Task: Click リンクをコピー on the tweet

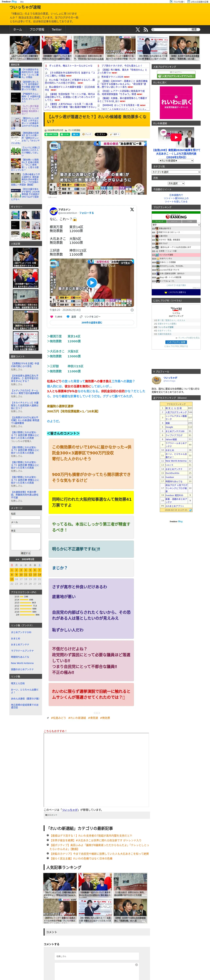Action: tap(90, 317)
